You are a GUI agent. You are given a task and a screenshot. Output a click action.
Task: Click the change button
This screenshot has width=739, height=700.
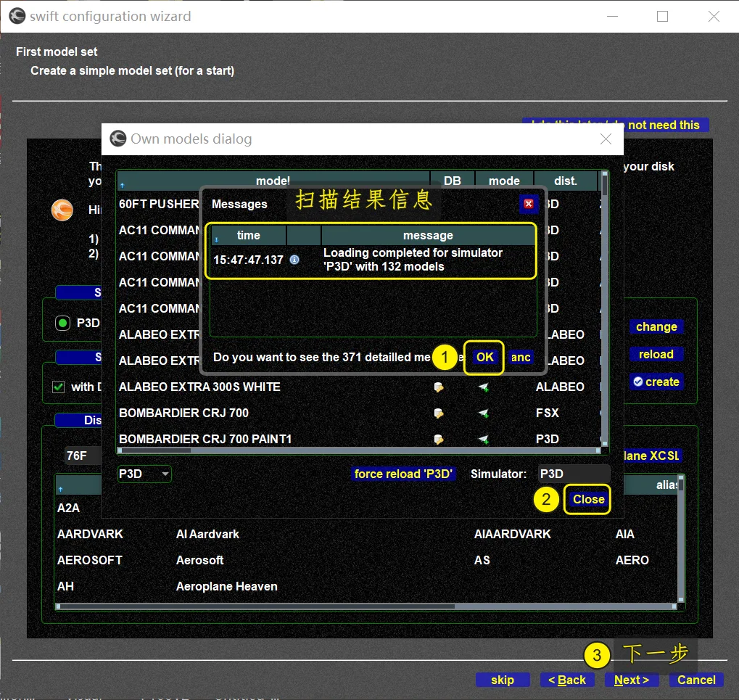tap(656, 326)
